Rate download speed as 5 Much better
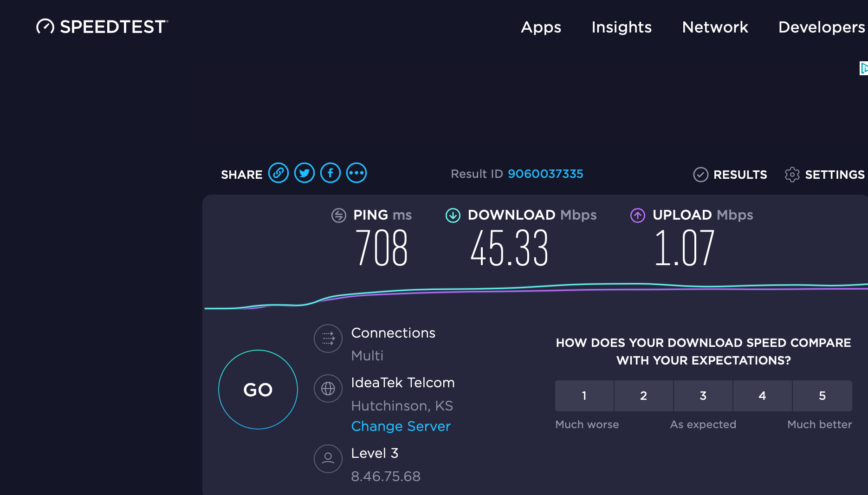This screenshot has width=868, height=495. tap(822, 396)
